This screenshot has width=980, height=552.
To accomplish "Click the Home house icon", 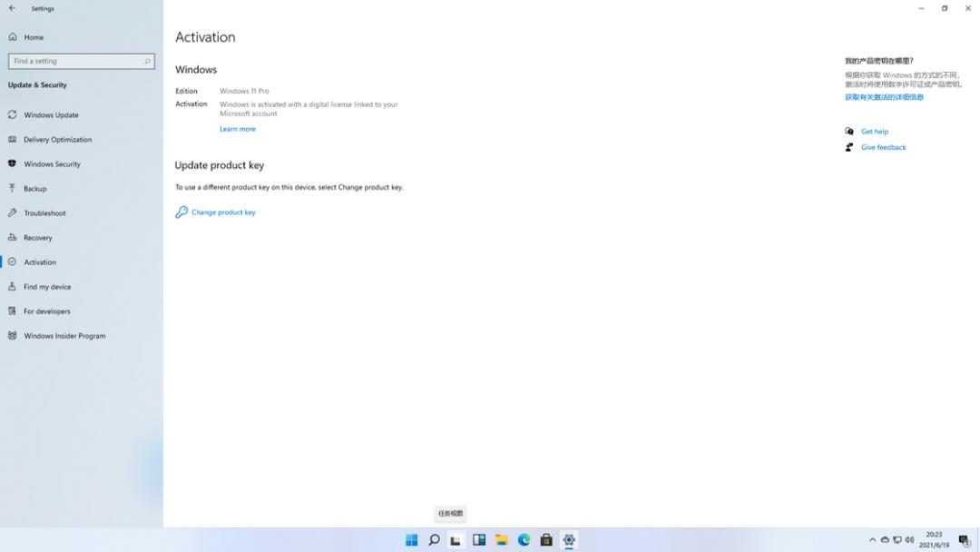I will [13, 37].
